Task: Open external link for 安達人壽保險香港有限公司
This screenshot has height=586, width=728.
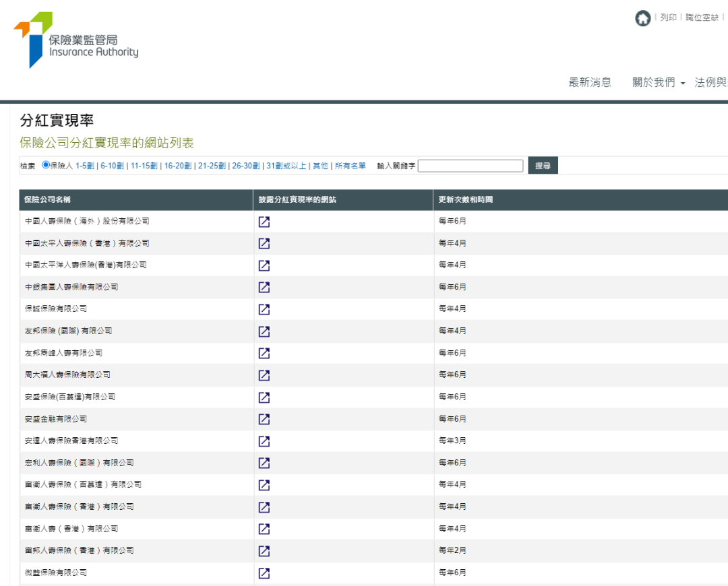Action: pyautogui.click(x=264, y=441)
